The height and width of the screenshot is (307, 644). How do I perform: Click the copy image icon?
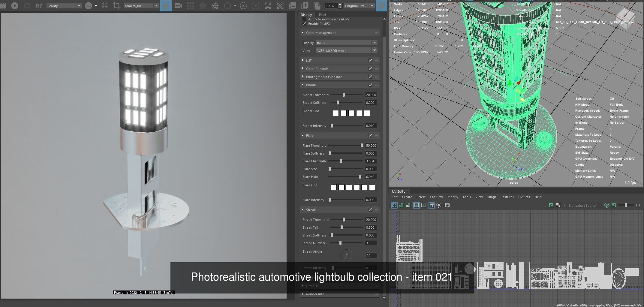317,6
